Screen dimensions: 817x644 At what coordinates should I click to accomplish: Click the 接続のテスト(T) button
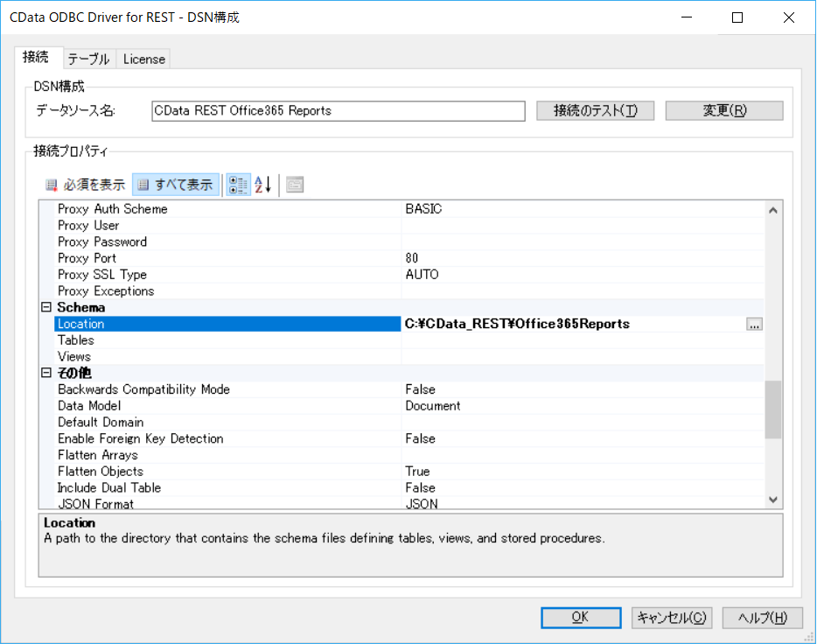tap(595, 111)
